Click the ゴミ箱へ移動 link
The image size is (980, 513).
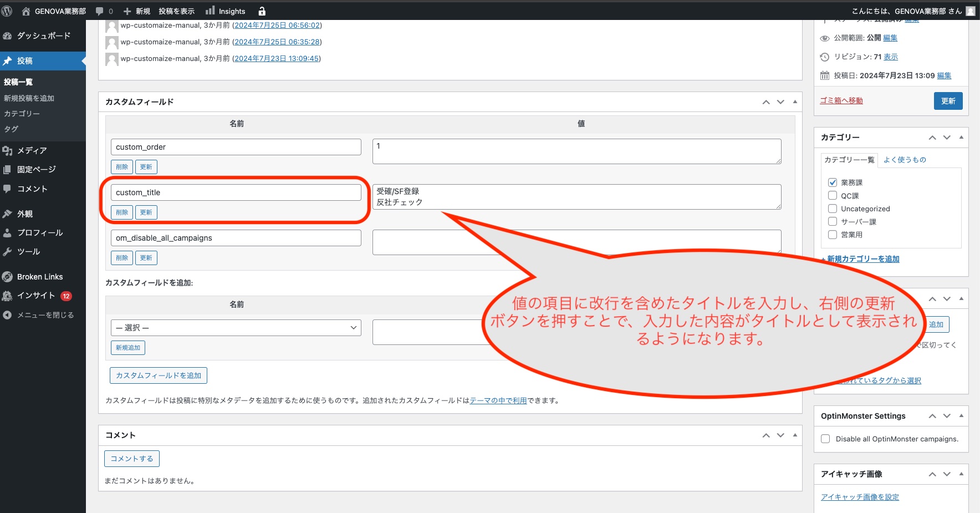point(841,100)
